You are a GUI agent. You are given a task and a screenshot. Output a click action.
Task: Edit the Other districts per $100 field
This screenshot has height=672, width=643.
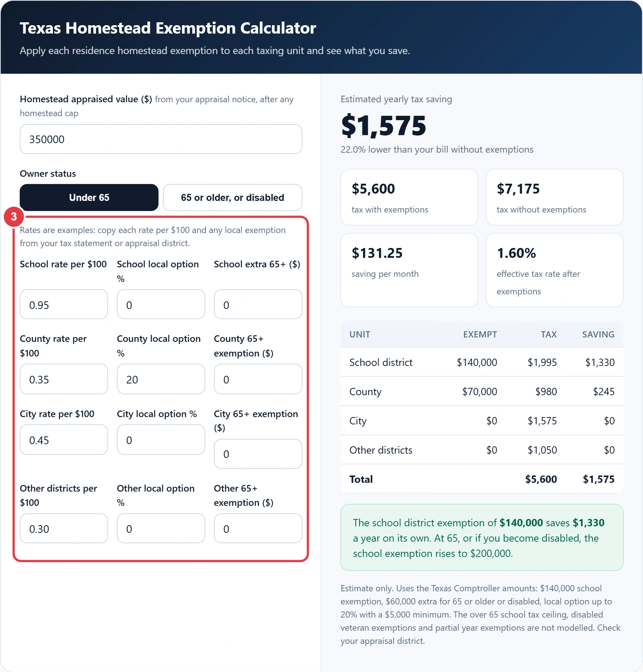[x=64, y=528]
